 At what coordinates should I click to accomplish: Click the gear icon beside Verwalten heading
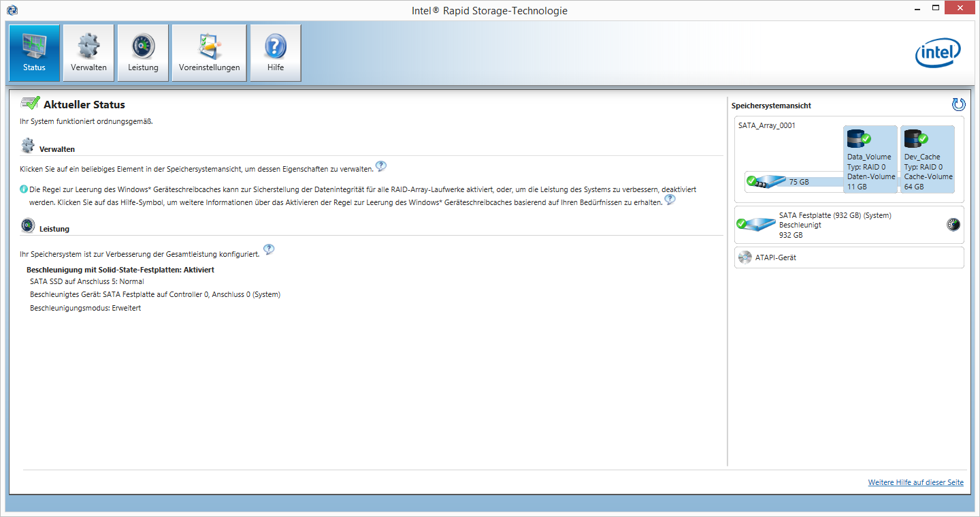[27, 146]
